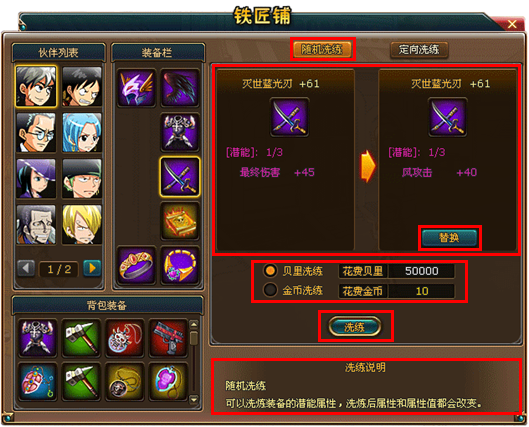Select the jeweled ring equipment icon
This screenshot has height=427, width=529.
(136, 266)
